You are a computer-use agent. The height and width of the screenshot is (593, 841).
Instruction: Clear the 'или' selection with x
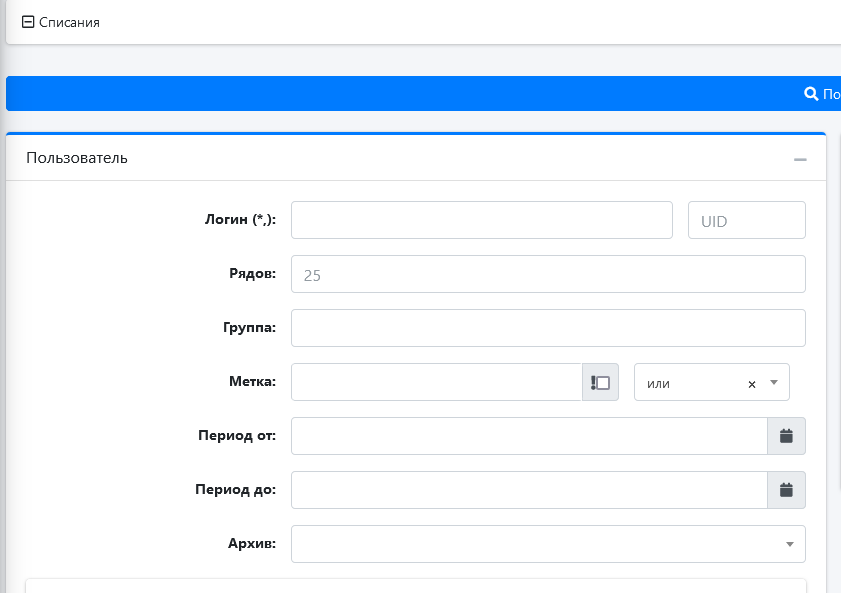coord(752,384)
